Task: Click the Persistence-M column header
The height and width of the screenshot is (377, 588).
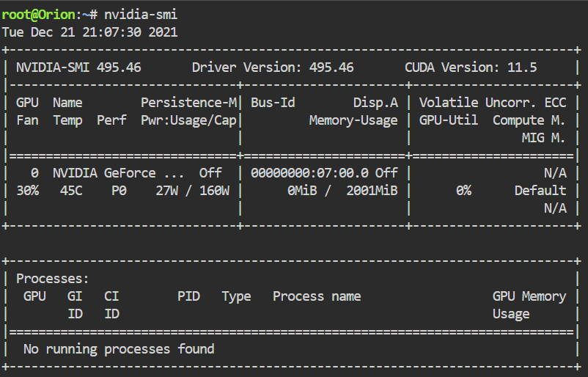Action: click(x=189, y=103)
